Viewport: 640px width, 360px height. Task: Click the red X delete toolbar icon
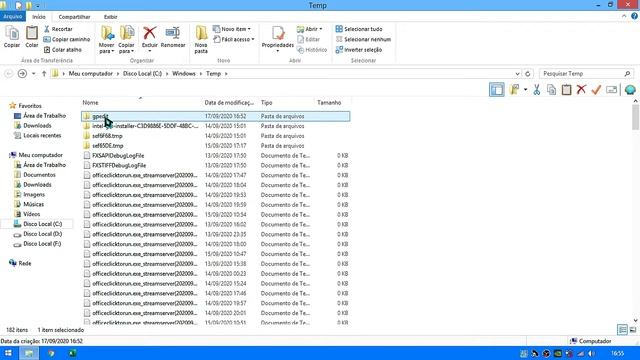click(x=581, y=89)
